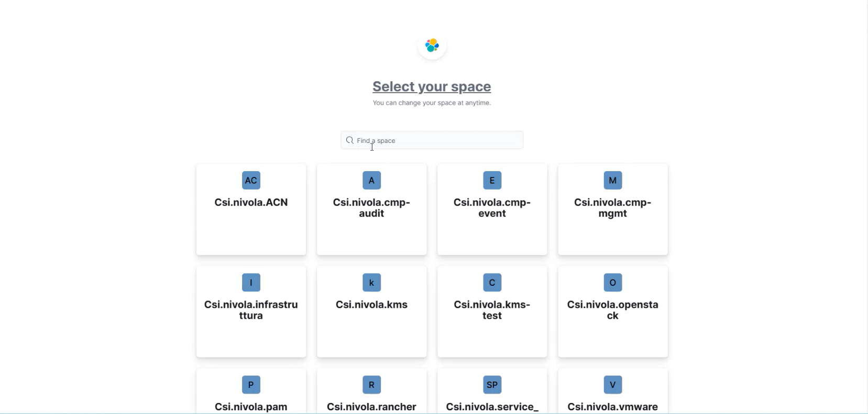Click the V avatar for vmware space
The width and height of the screenshot is (868, 414).
(x=612, y=385)
